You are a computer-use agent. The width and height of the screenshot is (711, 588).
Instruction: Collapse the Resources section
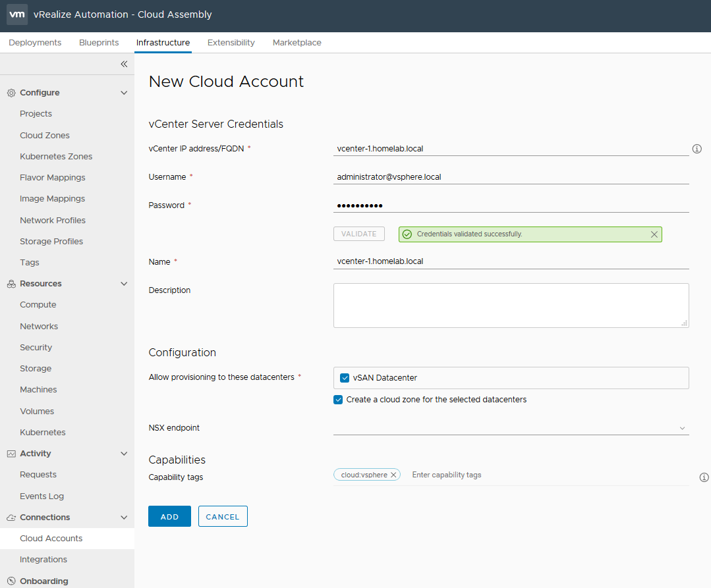coord(124,284)
